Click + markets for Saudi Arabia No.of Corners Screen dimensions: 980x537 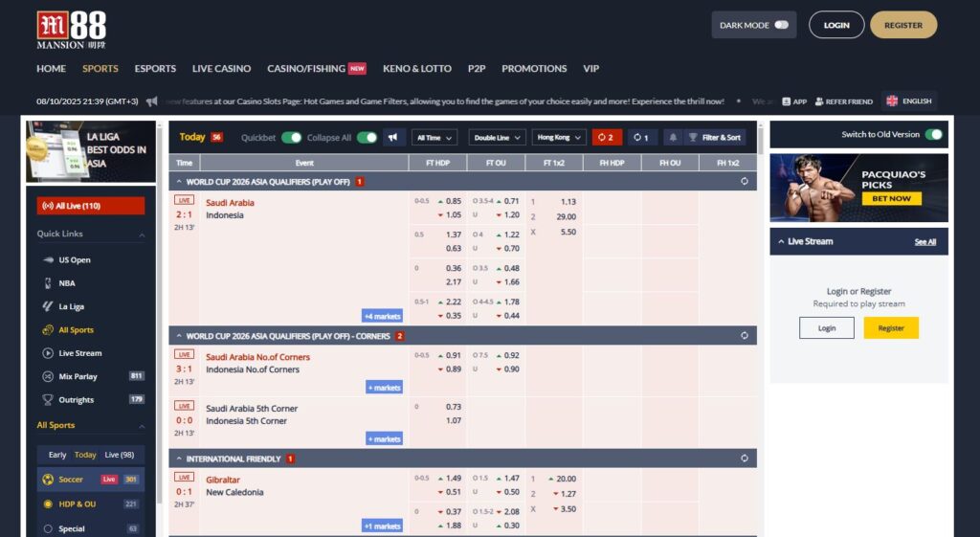(384, 388)
